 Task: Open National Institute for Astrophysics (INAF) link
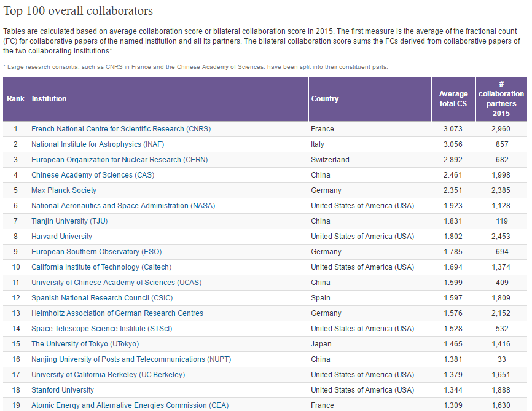click(x=98, y=144)
